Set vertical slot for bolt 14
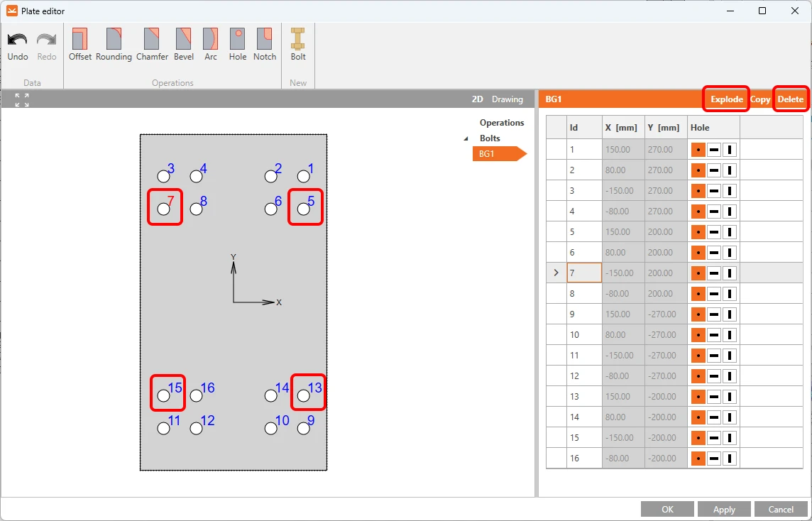 coord(729,417)
